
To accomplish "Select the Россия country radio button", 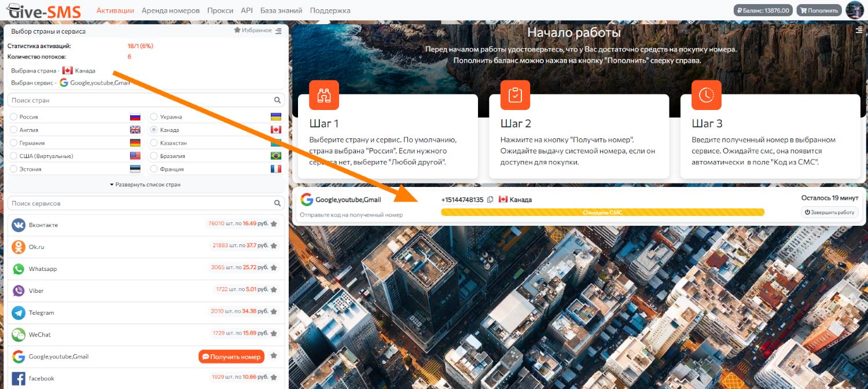I will tap(13, 117).
